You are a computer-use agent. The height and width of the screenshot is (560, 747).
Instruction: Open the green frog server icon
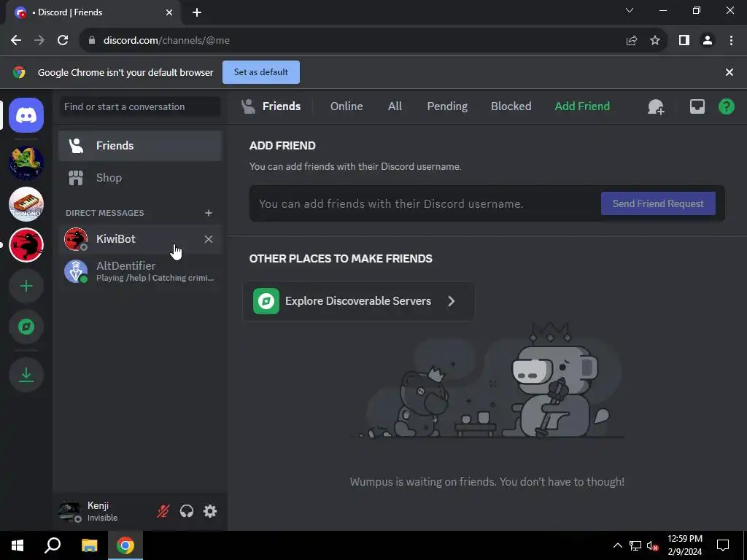click(26, 163)
